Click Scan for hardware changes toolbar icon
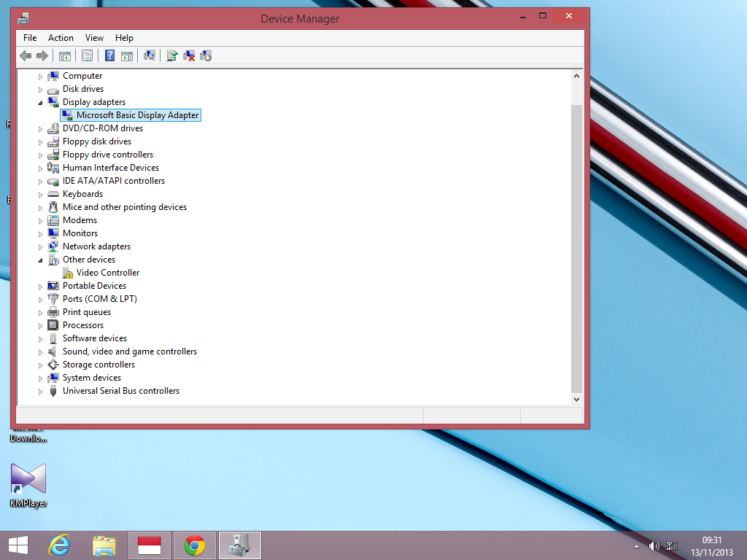This screenshot has width=747, height=560. point(150,55)
